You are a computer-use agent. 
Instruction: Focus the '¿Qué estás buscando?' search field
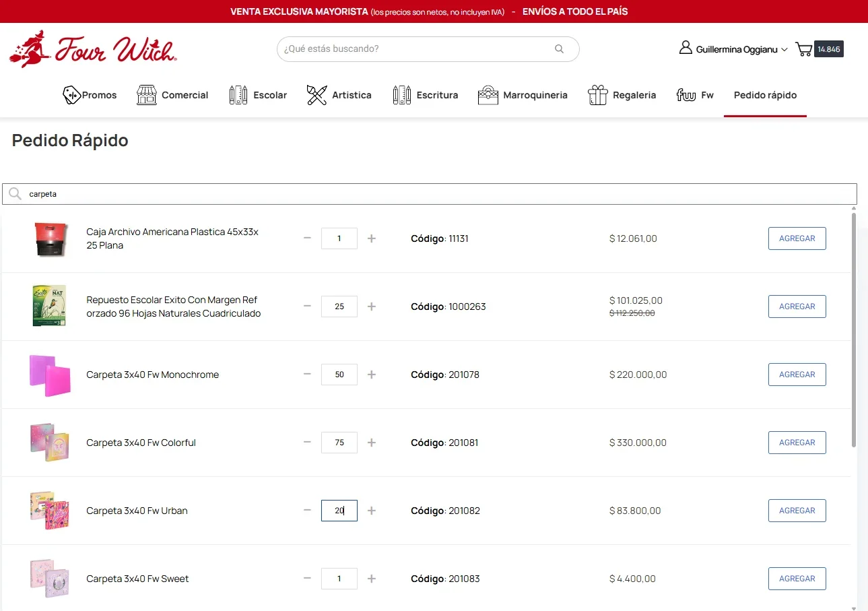[428, 49]
